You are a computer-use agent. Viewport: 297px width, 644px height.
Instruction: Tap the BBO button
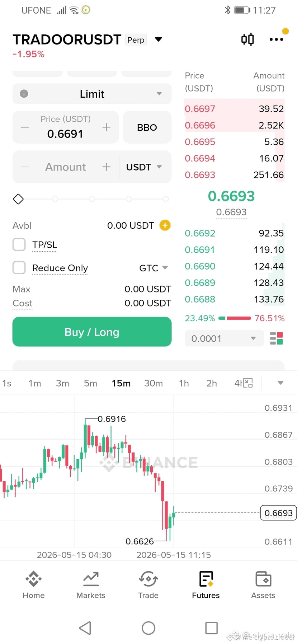[147, 127]
